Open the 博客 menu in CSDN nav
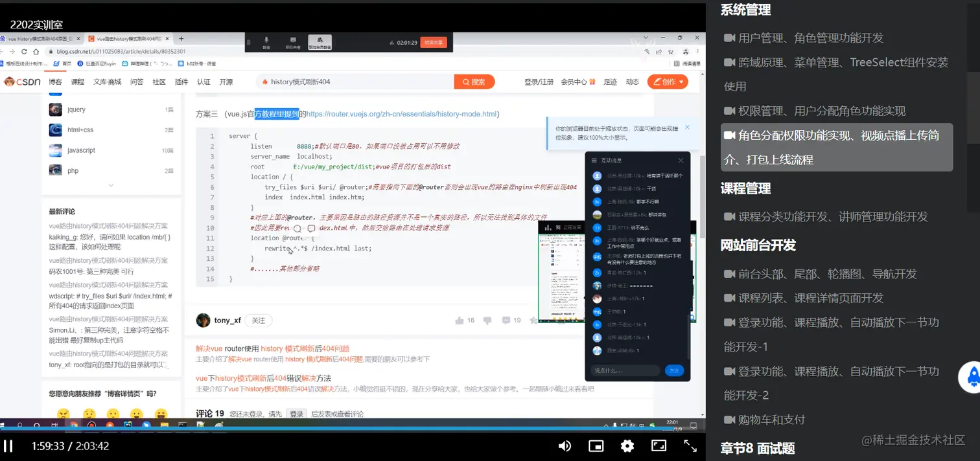The image size is (980, 461). click(x=56, y=82)
